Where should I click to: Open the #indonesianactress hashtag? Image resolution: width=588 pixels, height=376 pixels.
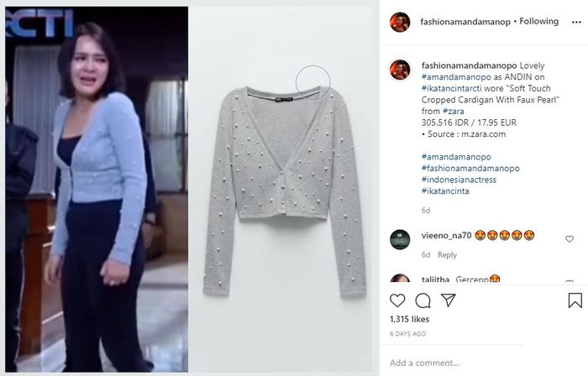point(459,180)
